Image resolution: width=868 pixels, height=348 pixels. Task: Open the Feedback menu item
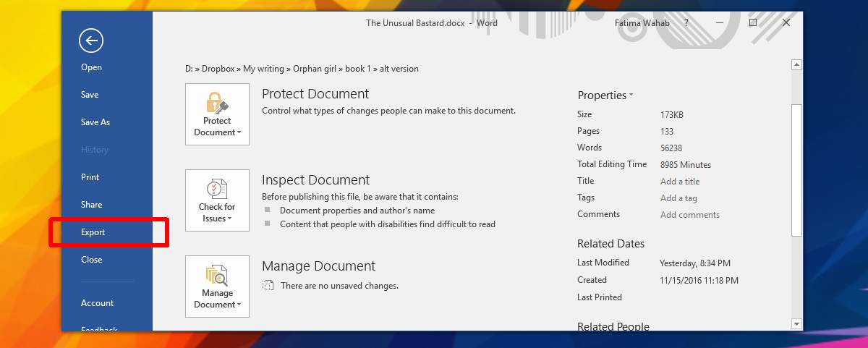tap(99, 329)
